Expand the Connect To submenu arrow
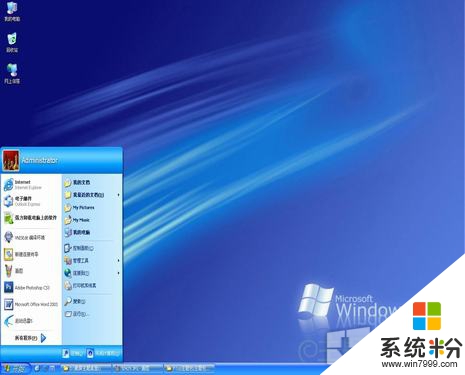This screenshot has width=465, height=375. click(118, 273)
